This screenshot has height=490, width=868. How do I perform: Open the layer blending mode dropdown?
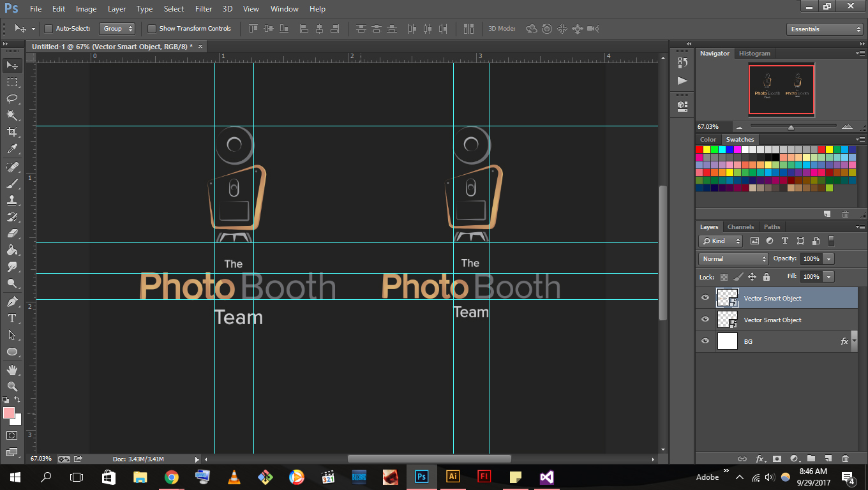point(733,258)
